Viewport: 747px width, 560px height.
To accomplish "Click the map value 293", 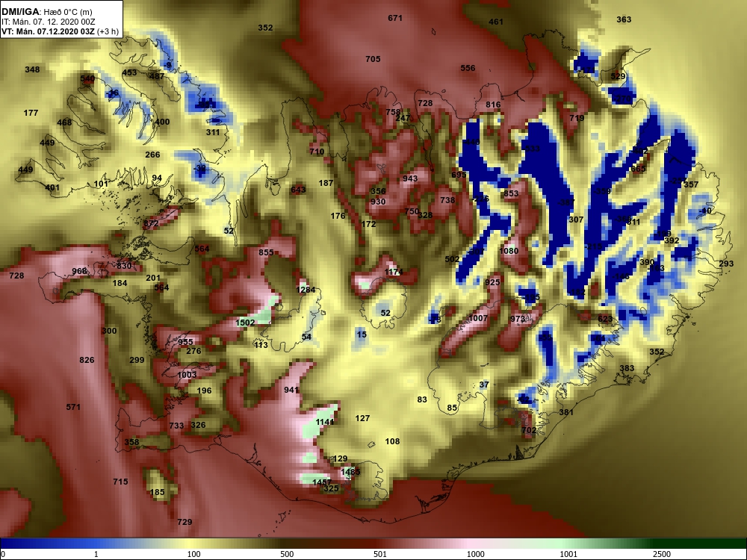I will [x=726, y=264].
